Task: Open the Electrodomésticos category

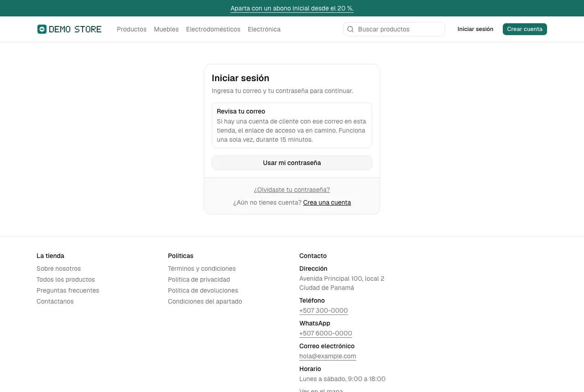Action: click(x=213, y=29)
